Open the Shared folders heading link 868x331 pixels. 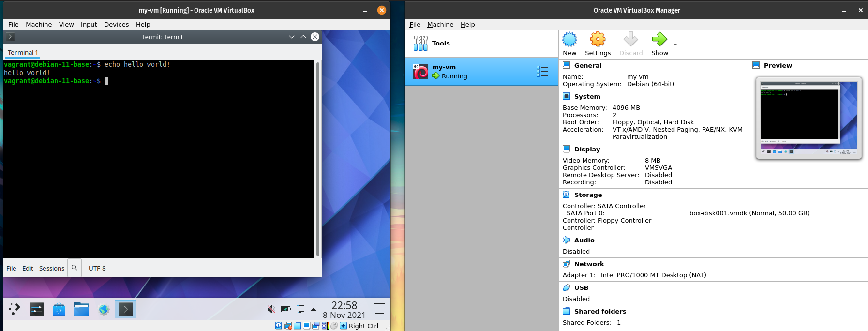(x=600, y=311)
